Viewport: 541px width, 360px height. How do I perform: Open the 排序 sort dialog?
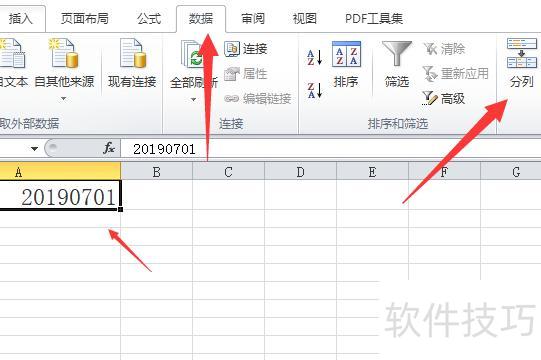click(x=346, y=64)
